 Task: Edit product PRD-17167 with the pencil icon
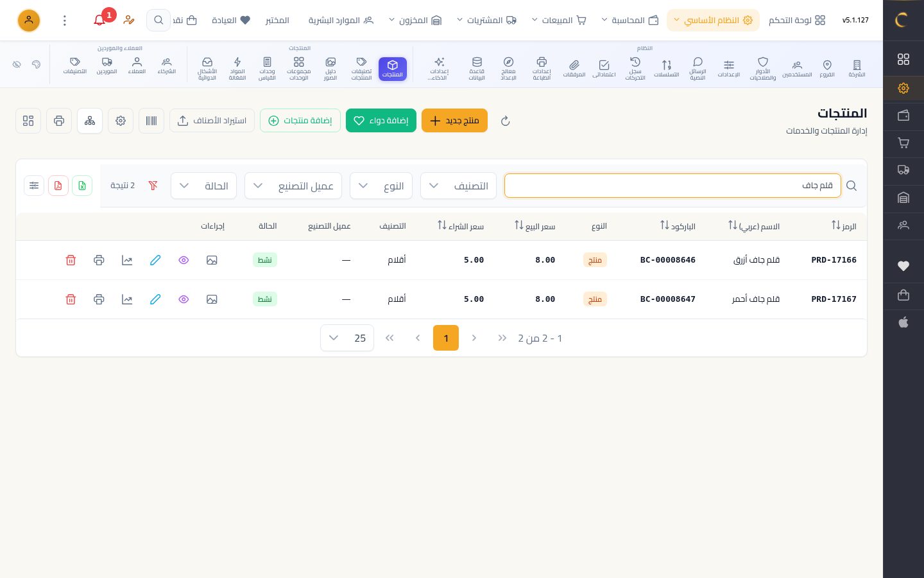[x=155, y=299]
